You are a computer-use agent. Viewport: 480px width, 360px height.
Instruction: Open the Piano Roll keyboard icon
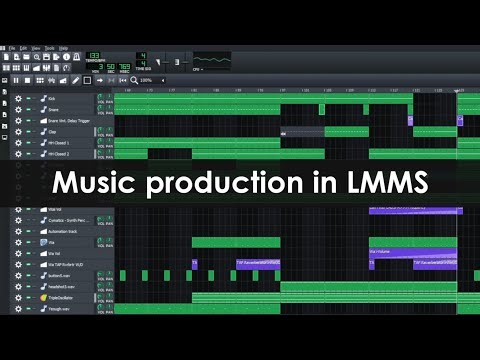[x=26, y=68]
